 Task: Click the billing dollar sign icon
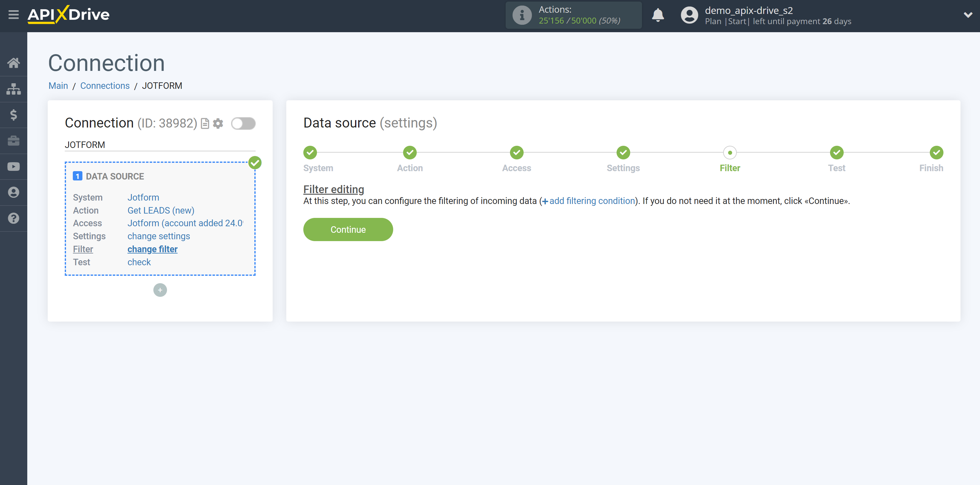click(14, 114)
